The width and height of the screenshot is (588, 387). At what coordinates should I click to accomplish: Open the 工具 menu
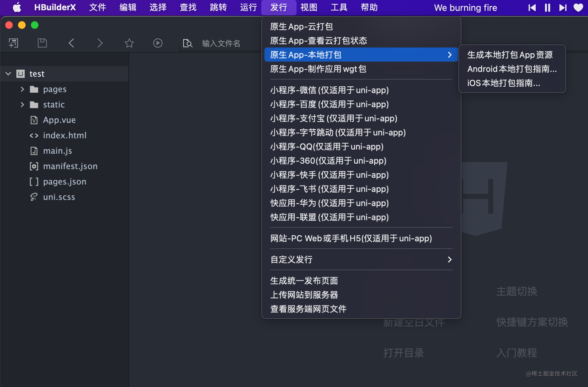[x=339, y=7]
